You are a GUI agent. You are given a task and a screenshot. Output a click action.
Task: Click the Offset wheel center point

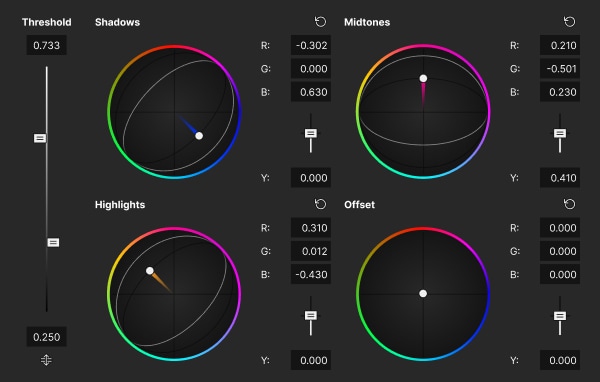(423, 294)
